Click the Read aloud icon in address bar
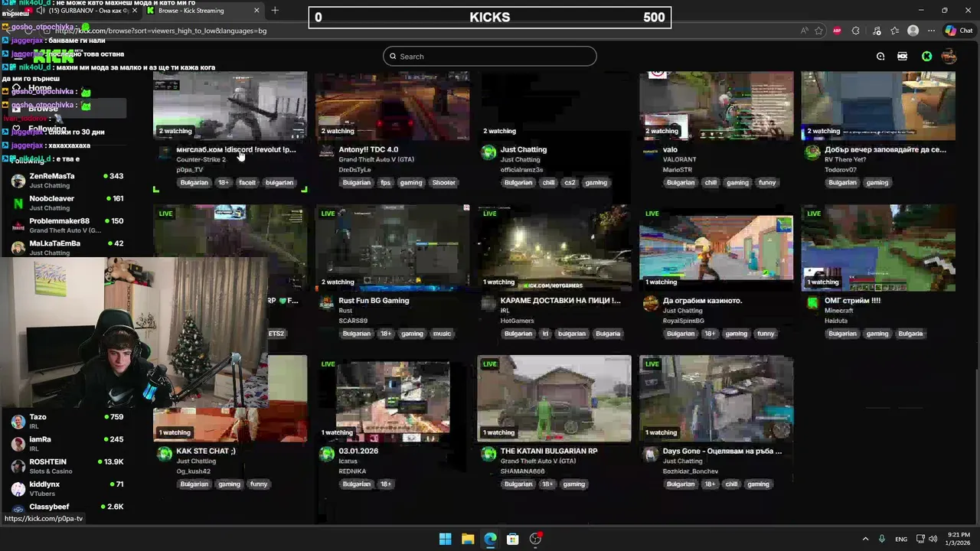 point(803,31)
